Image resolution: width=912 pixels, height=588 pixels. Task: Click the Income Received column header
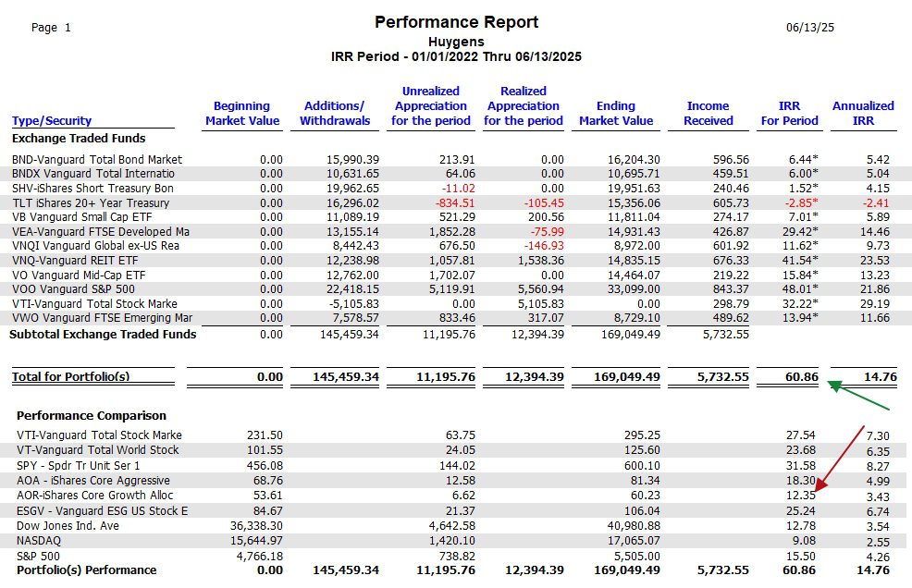pos(708,114)
